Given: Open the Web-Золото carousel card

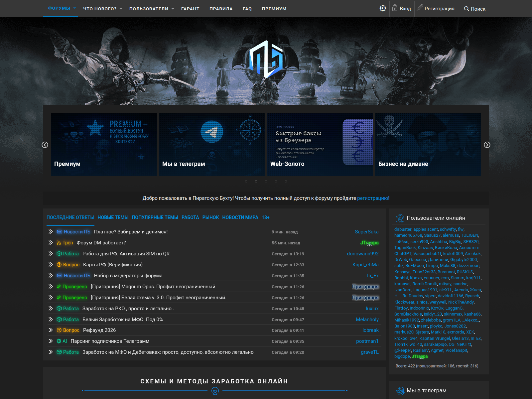Looking at the screenshot, I should [320, 144].
